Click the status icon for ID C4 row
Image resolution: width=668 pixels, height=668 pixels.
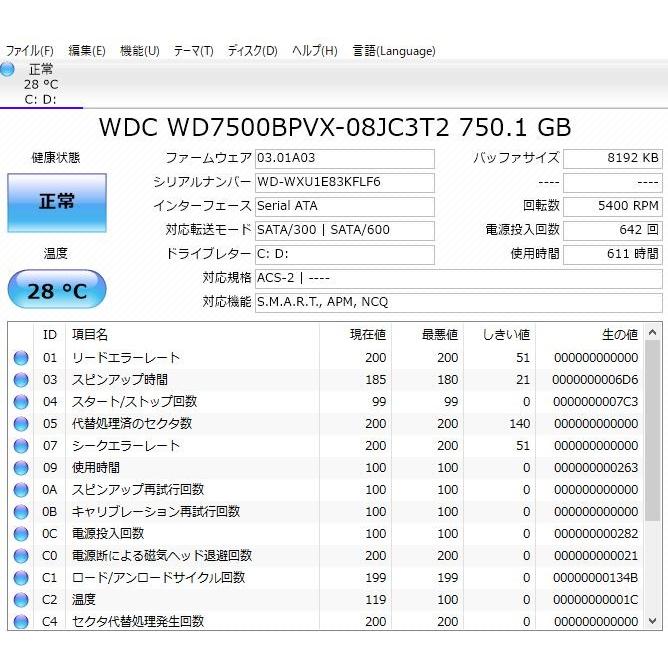[21, 622]
